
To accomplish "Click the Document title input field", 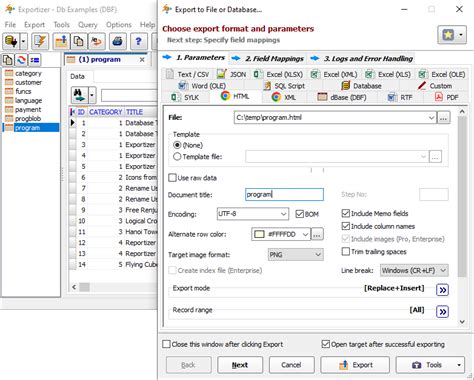I will (284, 194).
